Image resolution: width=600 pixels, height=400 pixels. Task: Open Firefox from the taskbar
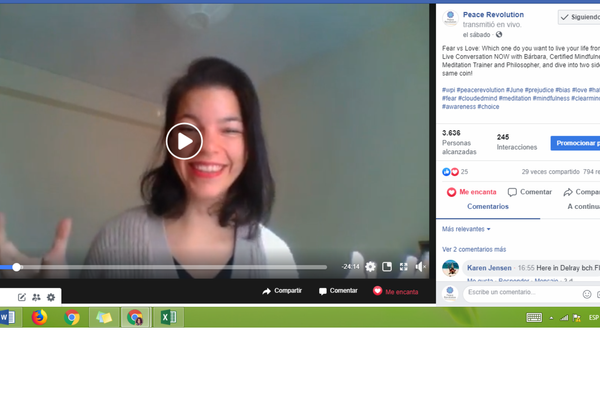(x=39, y=317)
